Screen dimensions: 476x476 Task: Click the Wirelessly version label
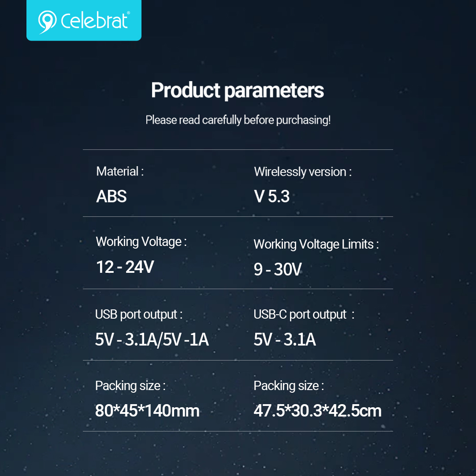(303, 172)
